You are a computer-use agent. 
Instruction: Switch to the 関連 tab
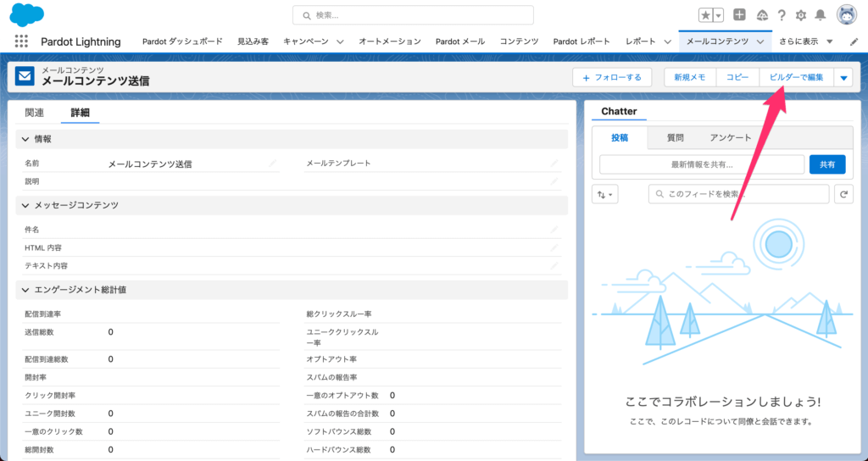click(x=34, y=113)
